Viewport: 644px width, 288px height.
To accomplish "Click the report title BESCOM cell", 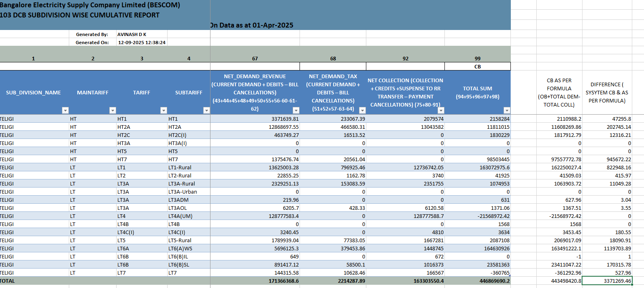I will 90,5.
